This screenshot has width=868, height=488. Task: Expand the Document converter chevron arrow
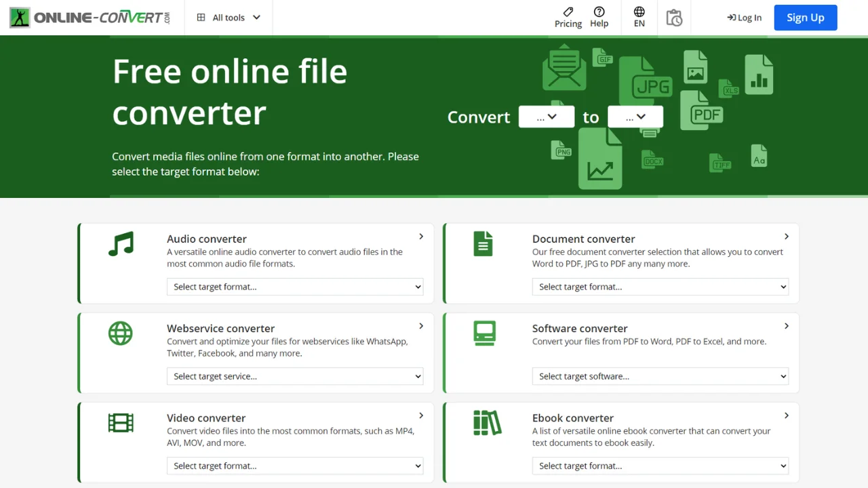pyautogui.click(x=786, y=237)
